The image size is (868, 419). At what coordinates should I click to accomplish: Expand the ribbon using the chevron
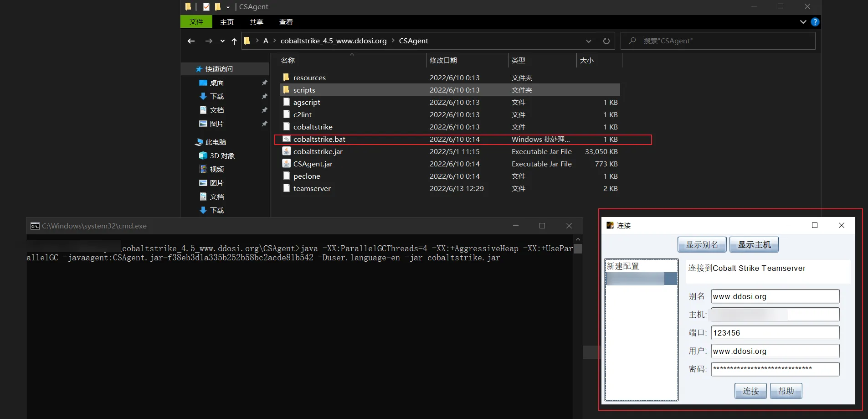[x=803, y=22]
